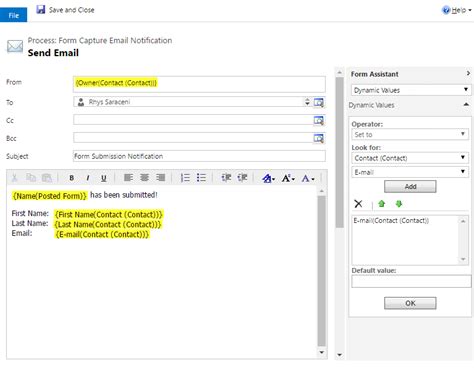Click the Add button
This screenshot has height=376, width=474.
pyautogui.click(x=410, y=187)
